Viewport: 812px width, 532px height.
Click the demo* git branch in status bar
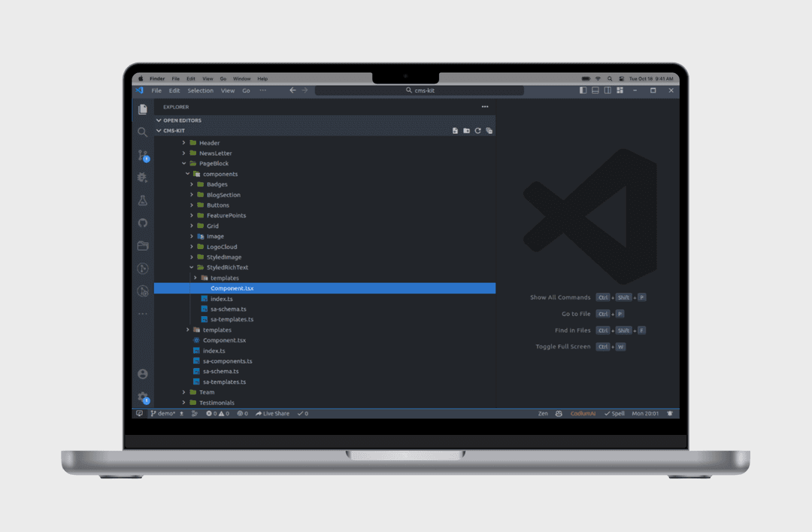click(x=163, y=413)
